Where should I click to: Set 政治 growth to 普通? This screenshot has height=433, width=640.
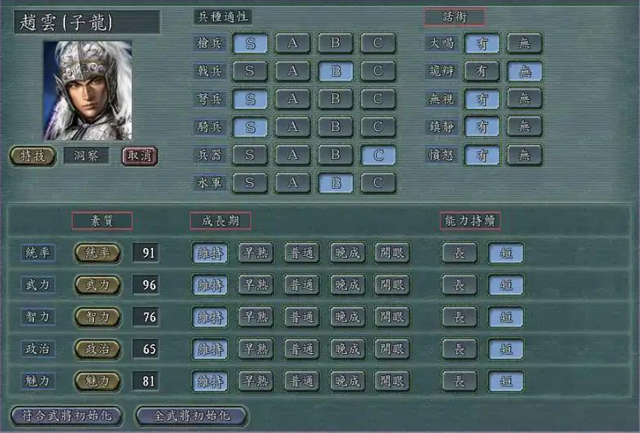302,349
